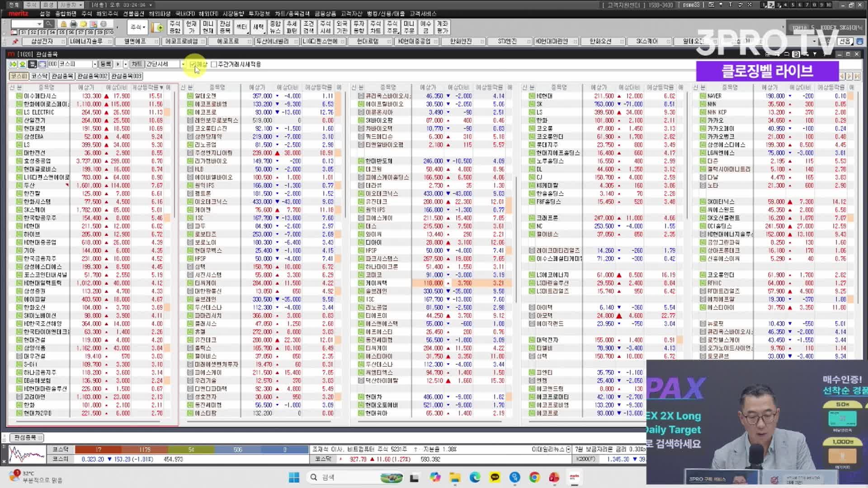Viewport: 868px width, 488px height.
Task: Click the printer icon in the toolbar
Action: click(x=73, y=23)
